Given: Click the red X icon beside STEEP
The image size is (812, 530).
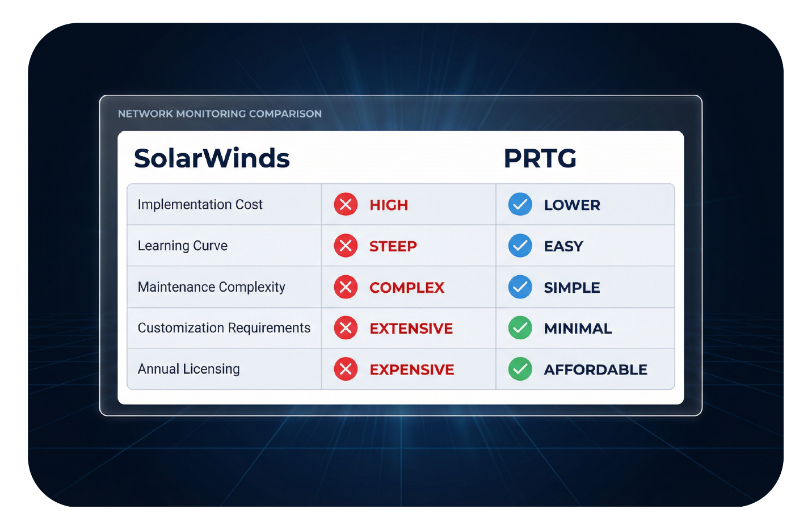Looking at the screenshot, I should tap(346, 246).
